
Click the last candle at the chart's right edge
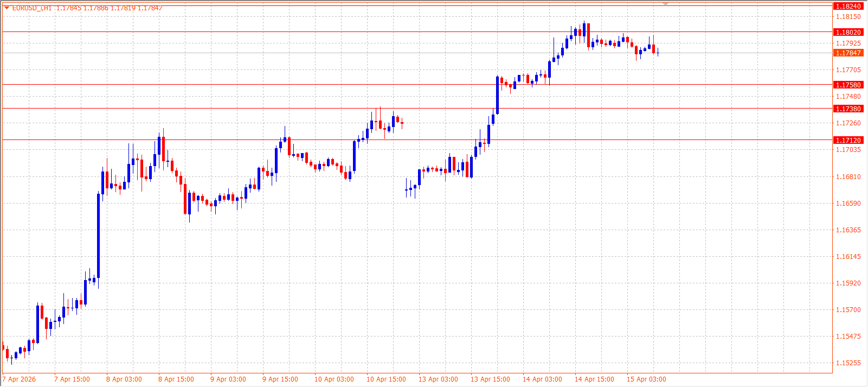(658, 52)
